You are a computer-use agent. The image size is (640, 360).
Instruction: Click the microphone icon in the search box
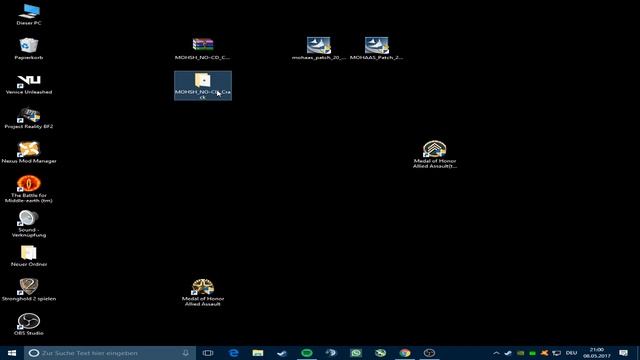(186, 353)
